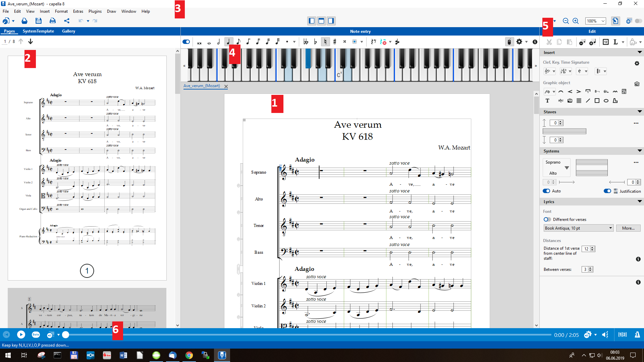Open the dynamics symbol dropdown

(549, 92)
